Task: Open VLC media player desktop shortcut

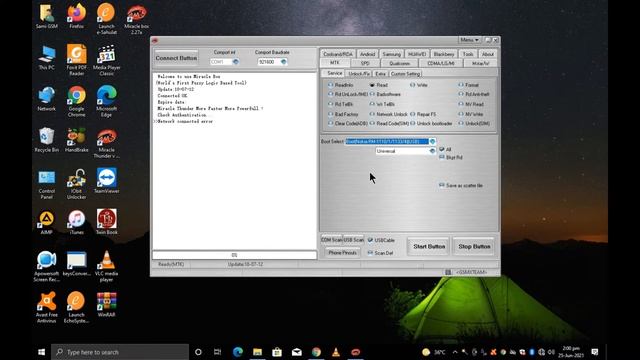Action: 107,266
